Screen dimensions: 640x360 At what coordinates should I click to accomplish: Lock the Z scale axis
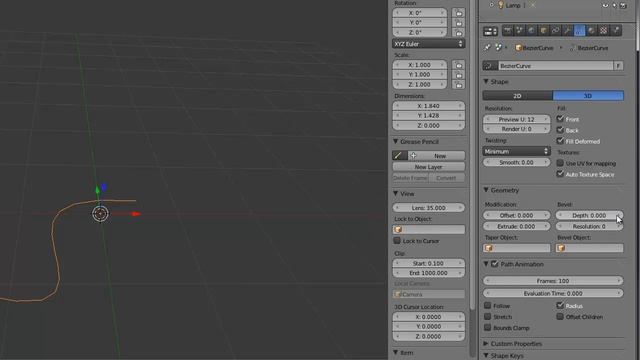458,84
